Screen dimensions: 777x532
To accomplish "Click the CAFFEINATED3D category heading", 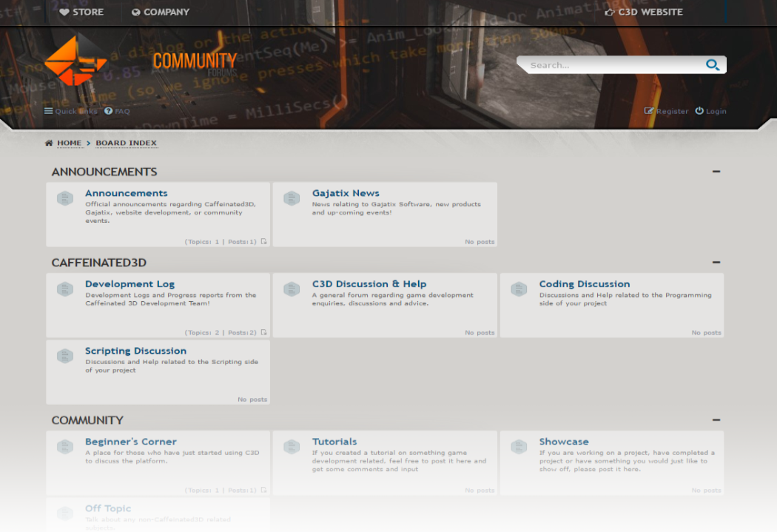I will (99, 263).
